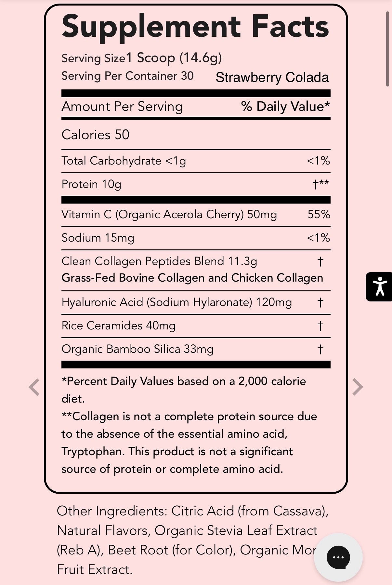Viewport: 392px width, 585px height.
Task: Click the Hyaluronic Acid 120mg row
Action: (x=196, y=302)
